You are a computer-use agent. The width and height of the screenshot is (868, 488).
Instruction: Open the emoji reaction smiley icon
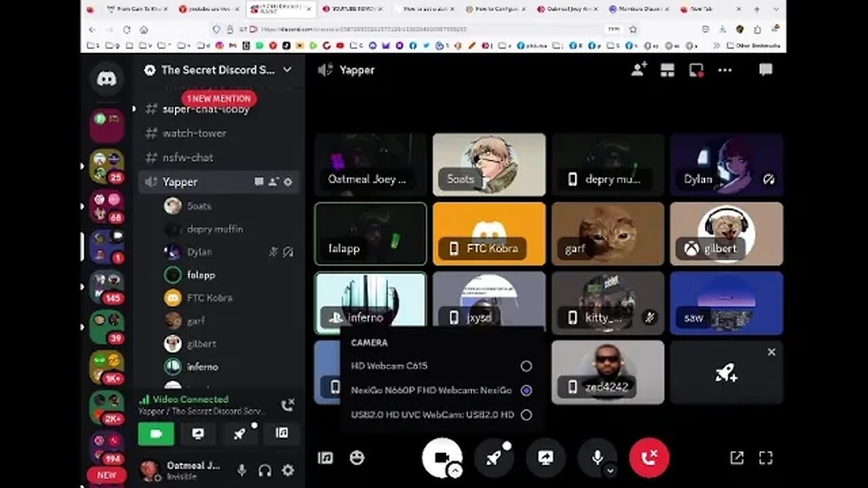pyautogui.click(x=357, y=457)
